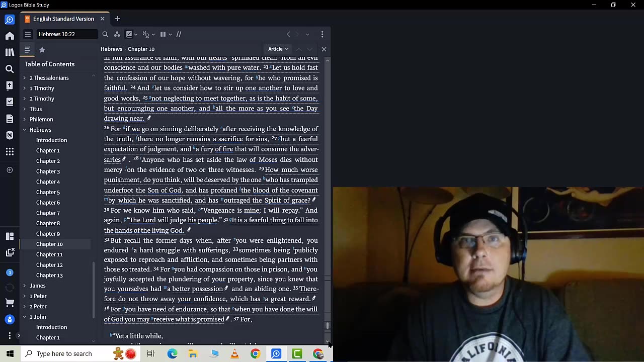Open the ESV panel kebab menu
This screenshot has width=644, height=362.
pos(323,34)
